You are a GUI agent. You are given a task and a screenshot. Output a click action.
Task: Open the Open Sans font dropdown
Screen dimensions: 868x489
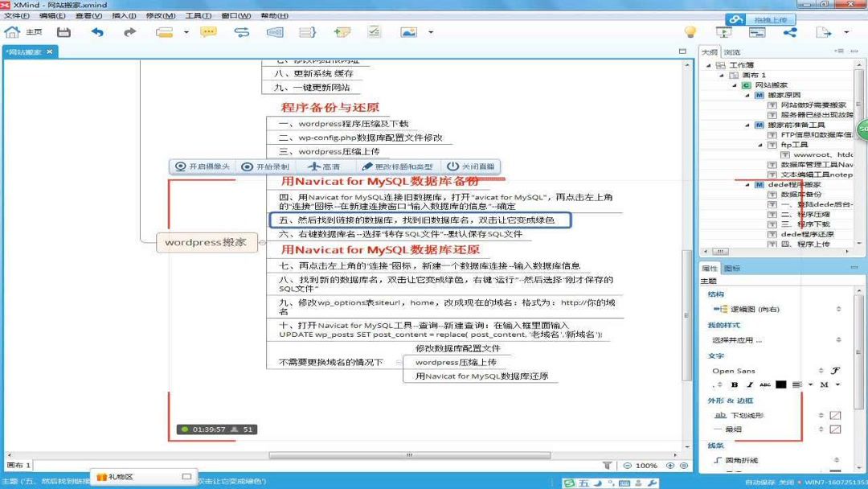[732, 371]
